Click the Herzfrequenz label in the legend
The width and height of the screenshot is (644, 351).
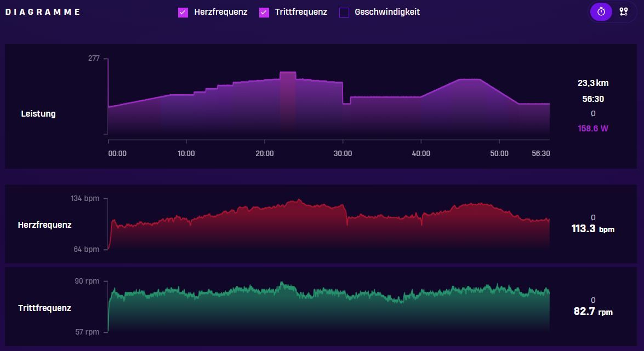(220, 12)
